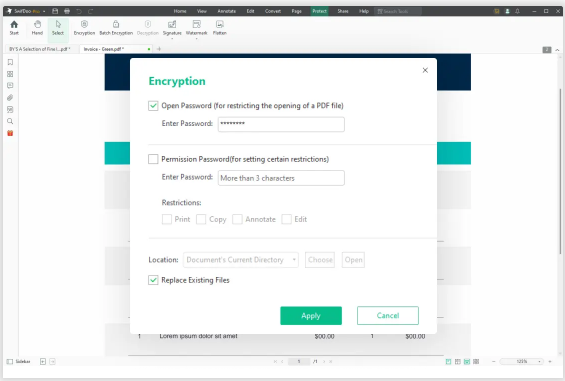Viewport: 565px width, 381px height.
Task: Select the Hand tool
Action: 37,28
